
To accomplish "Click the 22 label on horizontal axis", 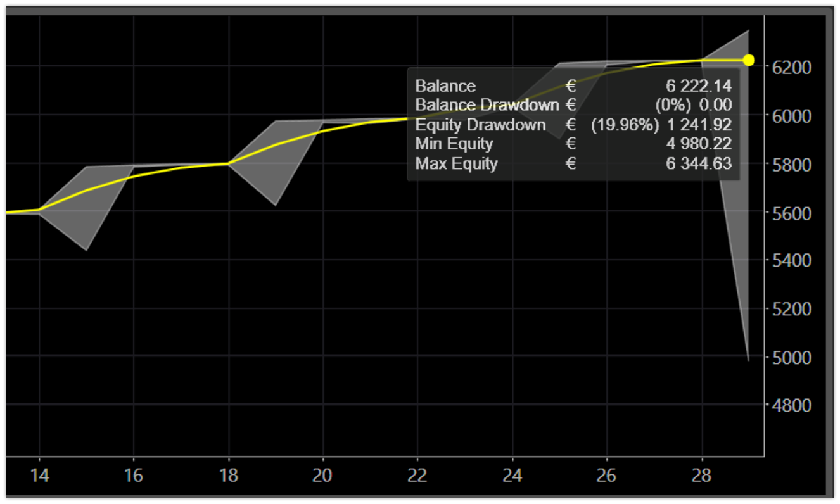I will (417, 476).
